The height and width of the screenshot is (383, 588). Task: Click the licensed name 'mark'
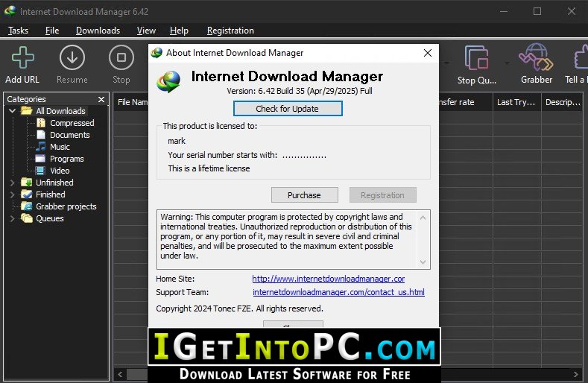coord(177,141)
